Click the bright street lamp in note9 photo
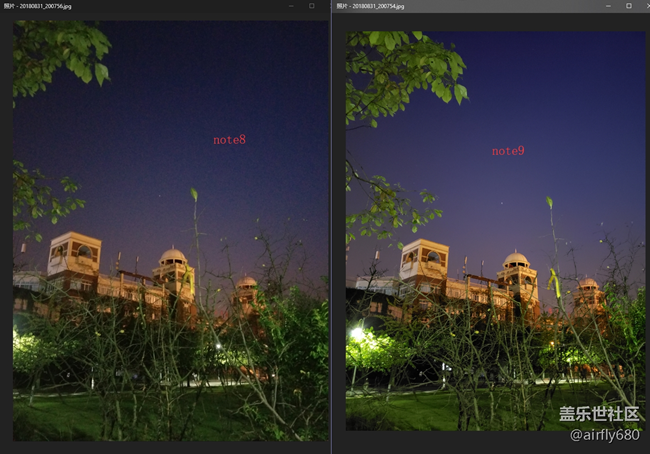Viewport: 650px width, 454px height. [357, 334]
